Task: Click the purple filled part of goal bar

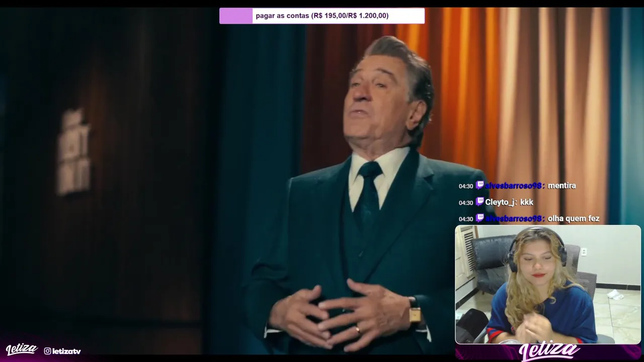Action: (x=236, y=16)
